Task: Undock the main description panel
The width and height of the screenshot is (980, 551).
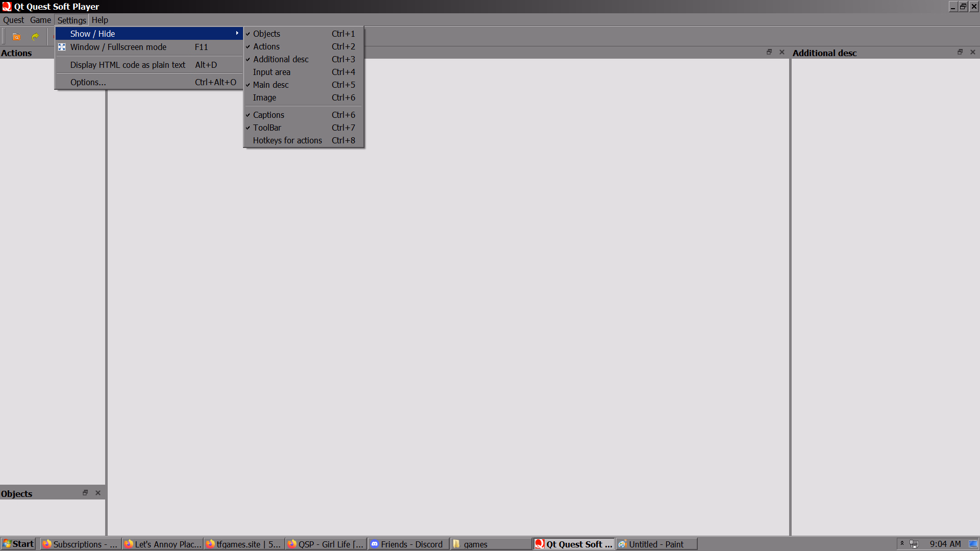Action: point(769,52)
